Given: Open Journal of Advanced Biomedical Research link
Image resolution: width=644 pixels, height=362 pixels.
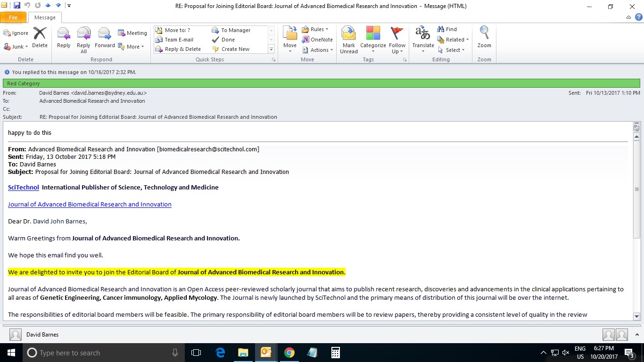Looking at the screenshot, I should [90, 204].
